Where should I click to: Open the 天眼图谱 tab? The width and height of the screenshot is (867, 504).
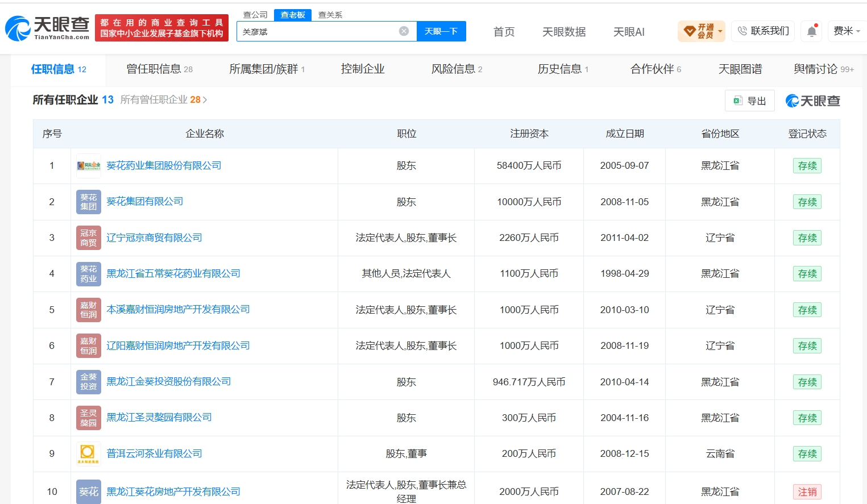740,69
